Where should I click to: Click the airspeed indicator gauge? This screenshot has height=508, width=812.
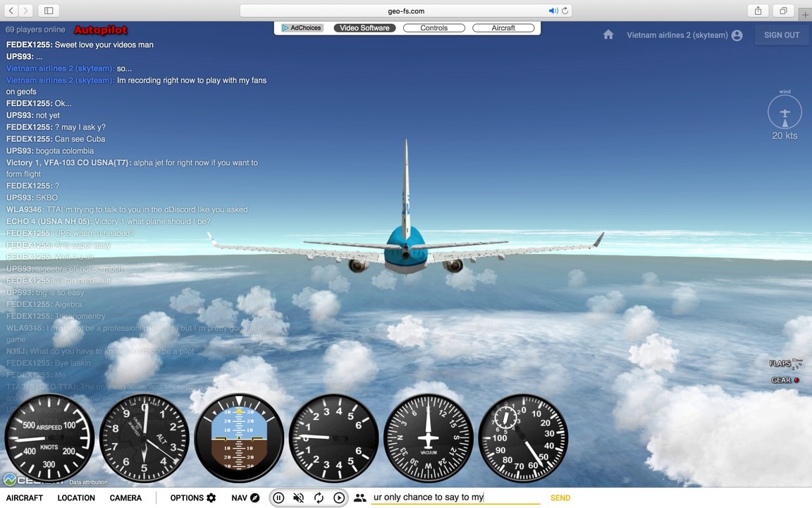pos(49,438)
